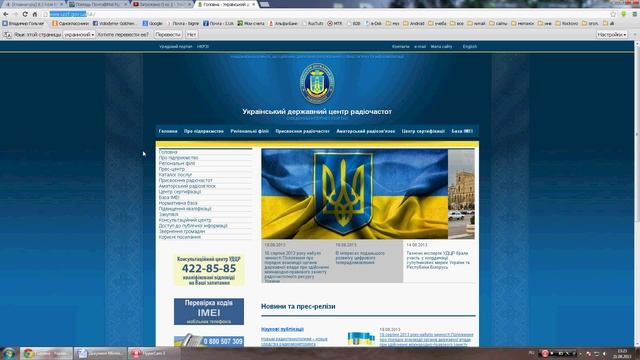Click the Microsoft document taskbar button

100,353
